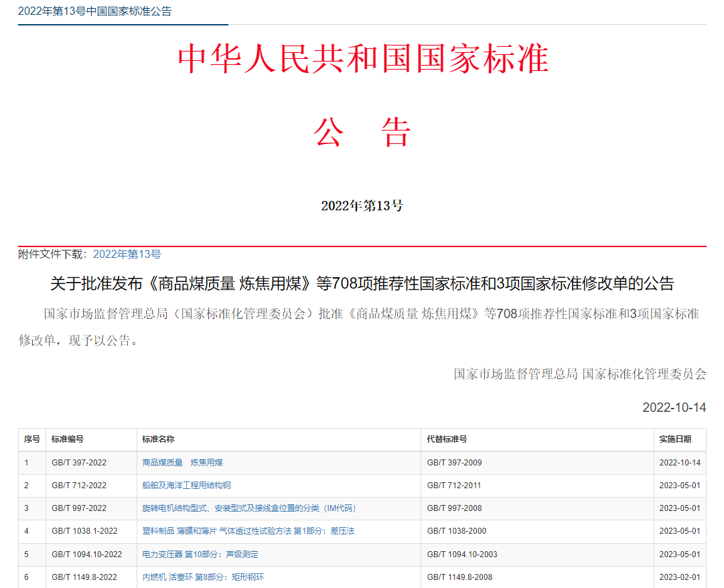724x588 pixels.
Task: Select the GB/T 1038.1-2022 standard number cell
Action: click(92, 532)
